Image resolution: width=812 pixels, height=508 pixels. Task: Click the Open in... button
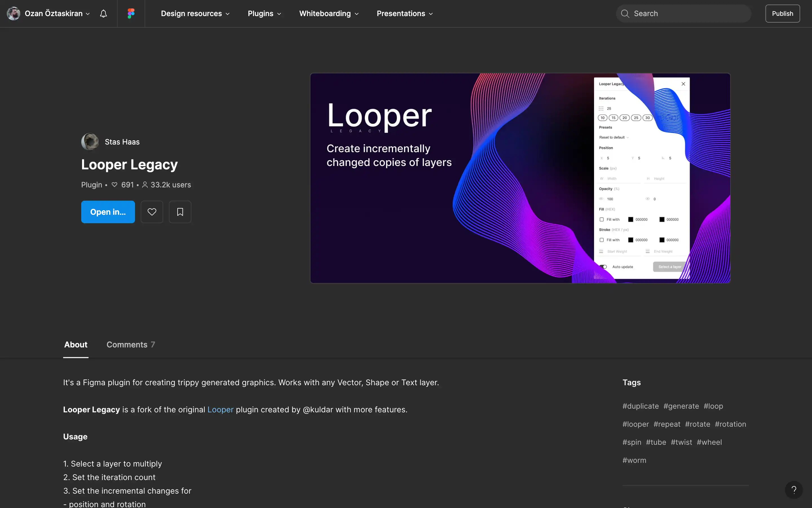pyautogui.click(x=108, y=212)
